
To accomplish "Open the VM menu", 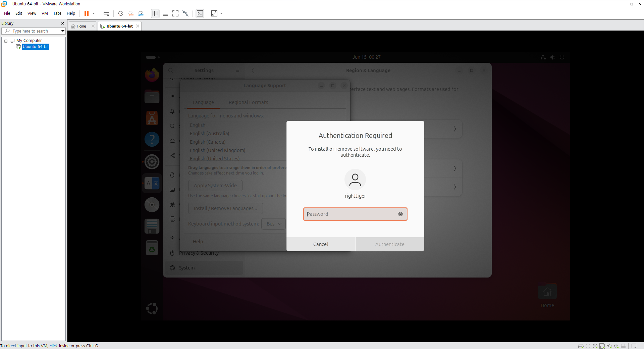I will click(45, 13).
